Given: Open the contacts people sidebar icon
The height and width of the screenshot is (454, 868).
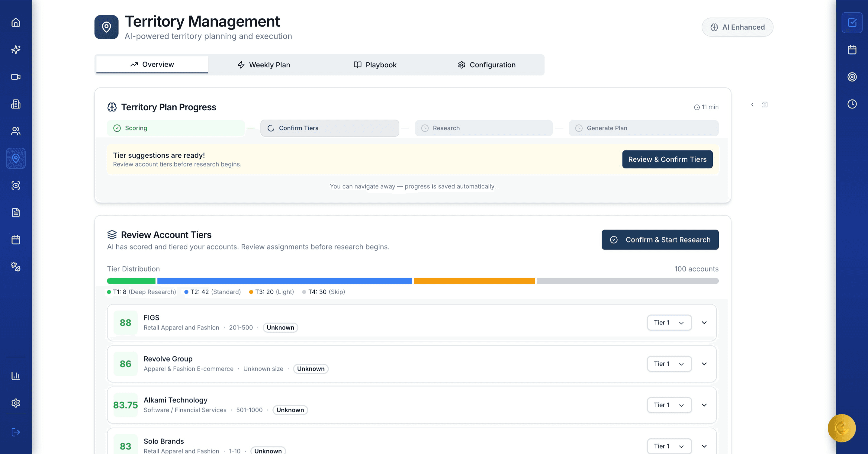Looking at the screenshot, I should (x=16, y=131).
